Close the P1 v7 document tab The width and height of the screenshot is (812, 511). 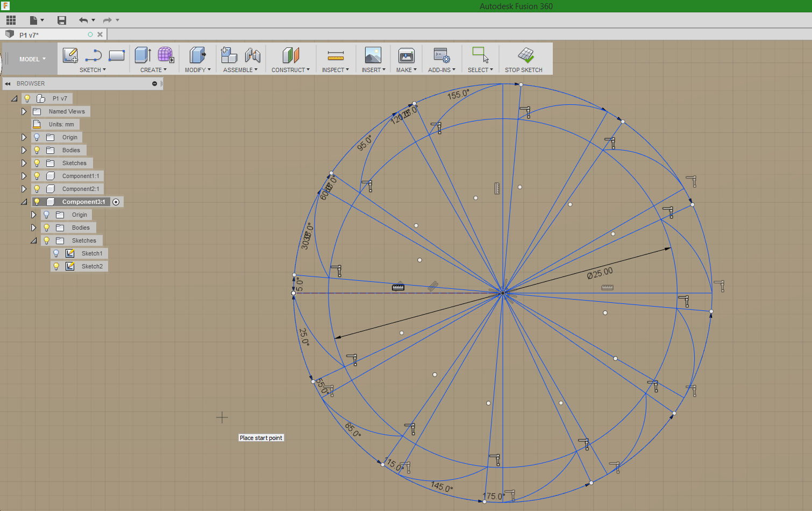click(100, 34)
